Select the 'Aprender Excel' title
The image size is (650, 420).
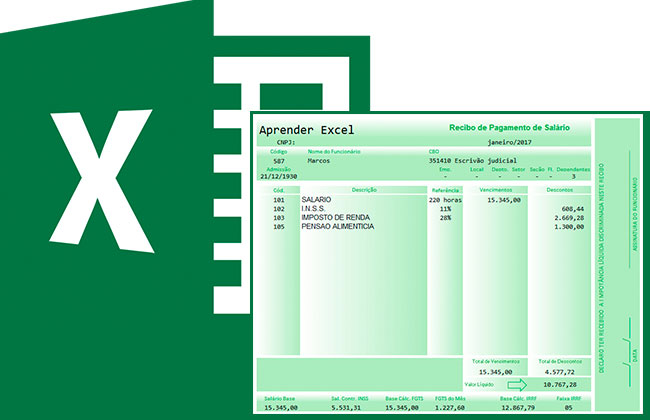(x=307, y=130)
